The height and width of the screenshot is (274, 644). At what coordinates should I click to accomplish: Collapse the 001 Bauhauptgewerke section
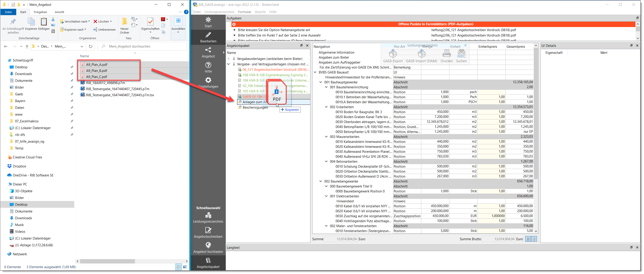tap(321, 82)
